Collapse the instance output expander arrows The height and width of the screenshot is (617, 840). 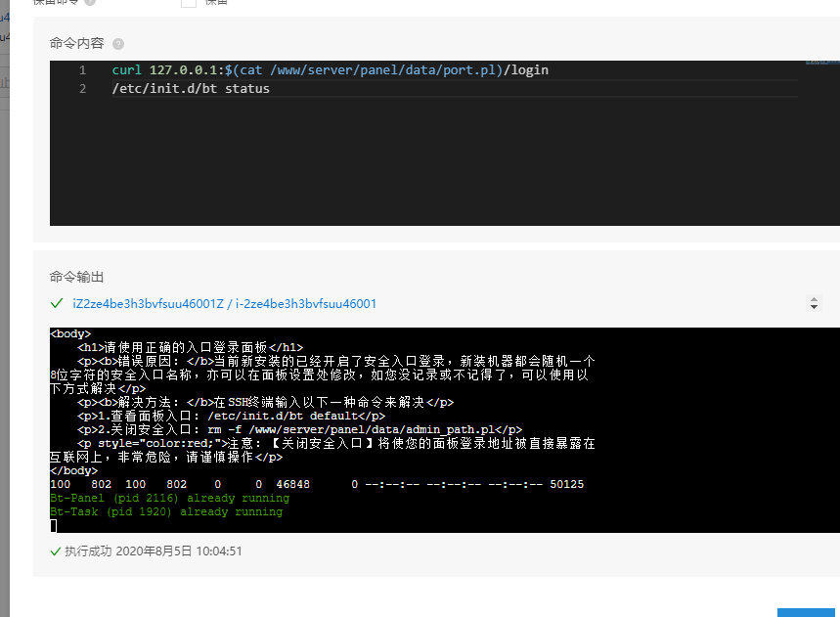[x=814, y=304]
